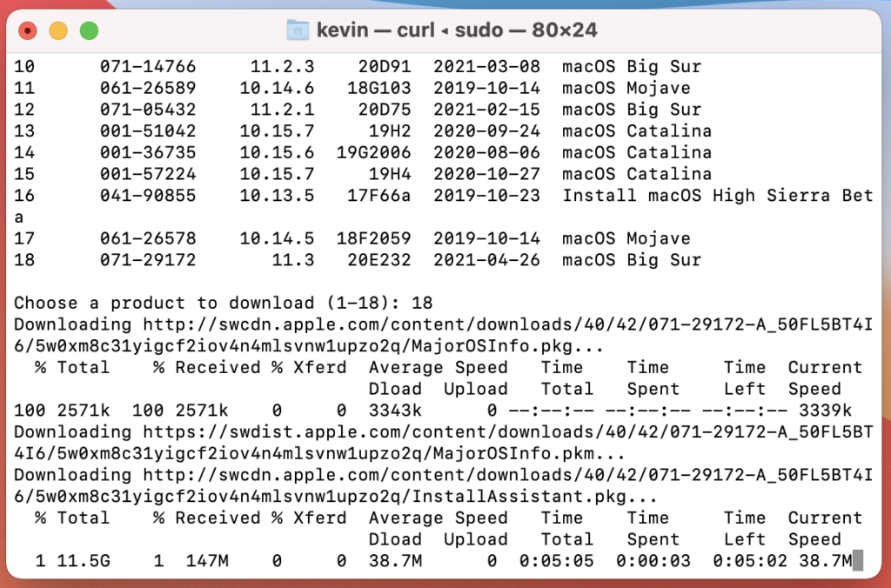Viewport: 891px width, 588px height.
Task: Click the MajorOSInfo.pkm URL ending
Action: 530,454
